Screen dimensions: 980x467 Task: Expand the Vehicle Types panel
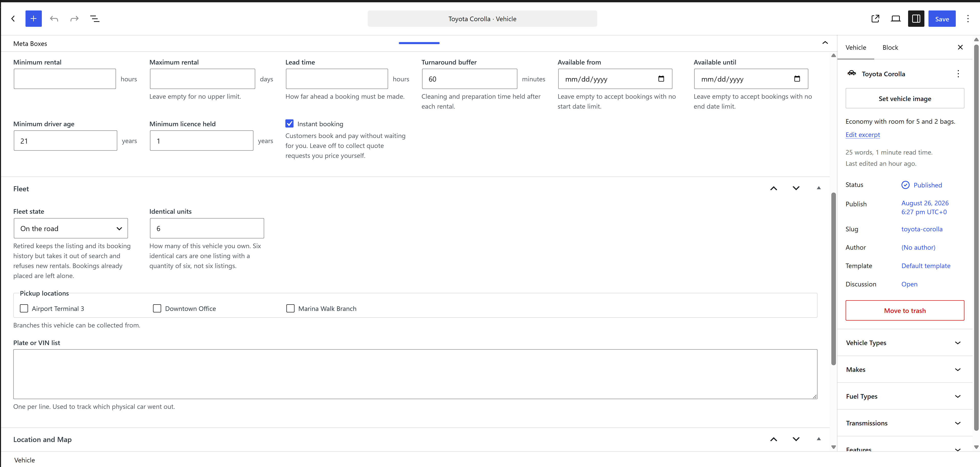click(x=904, y=343)
